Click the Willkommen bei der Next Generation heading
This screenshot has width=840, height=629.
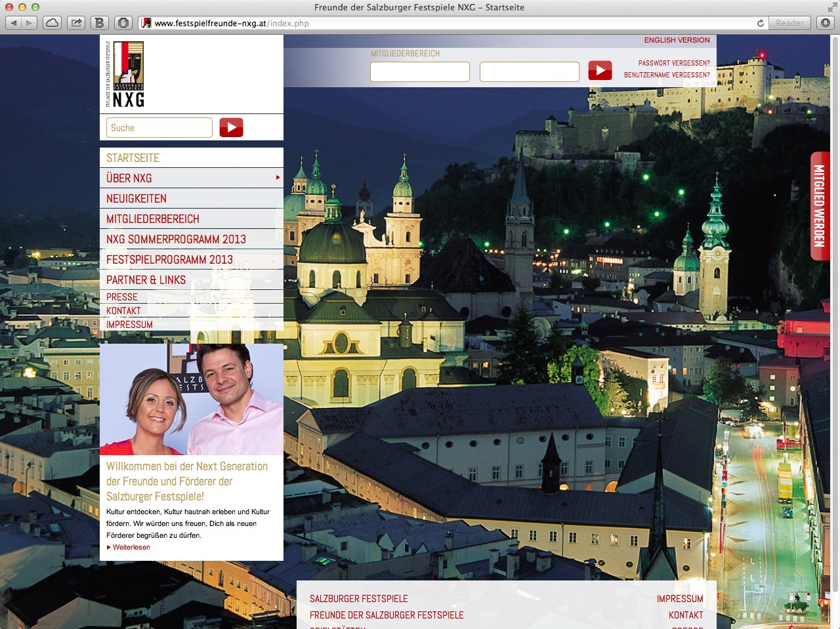tap(187, 481)
